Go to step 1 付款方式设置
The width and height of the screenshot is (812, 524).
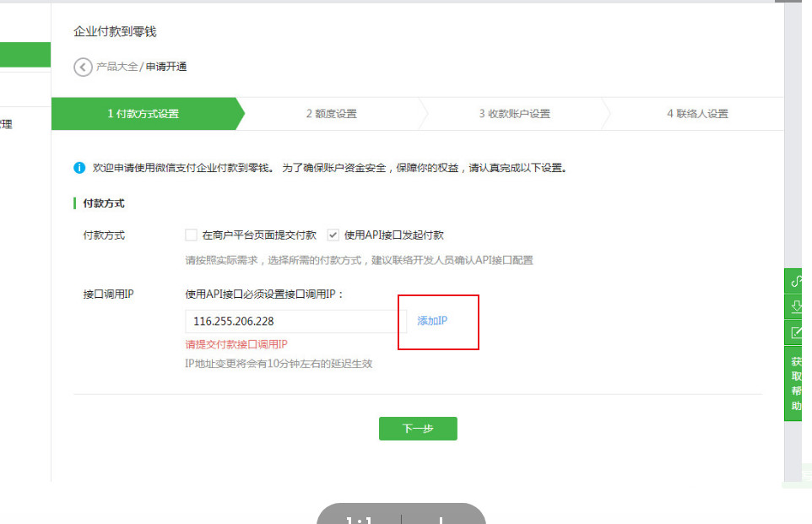(143, 113)
